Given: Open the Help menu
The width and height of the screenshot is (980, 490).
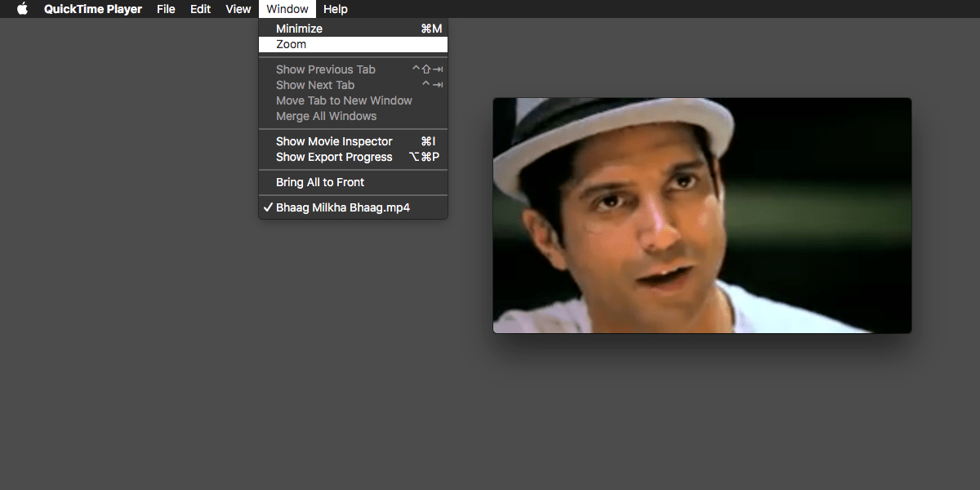Looking at the screenshot, I should point(335,9).
